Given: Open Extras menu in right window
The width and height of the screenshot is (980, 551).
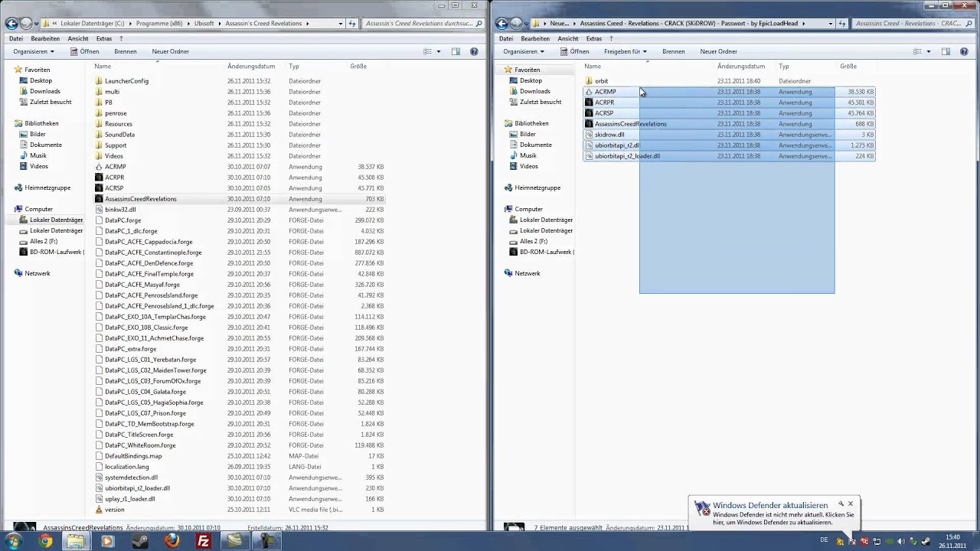Looking at the screenshot, I should point(594,38).
